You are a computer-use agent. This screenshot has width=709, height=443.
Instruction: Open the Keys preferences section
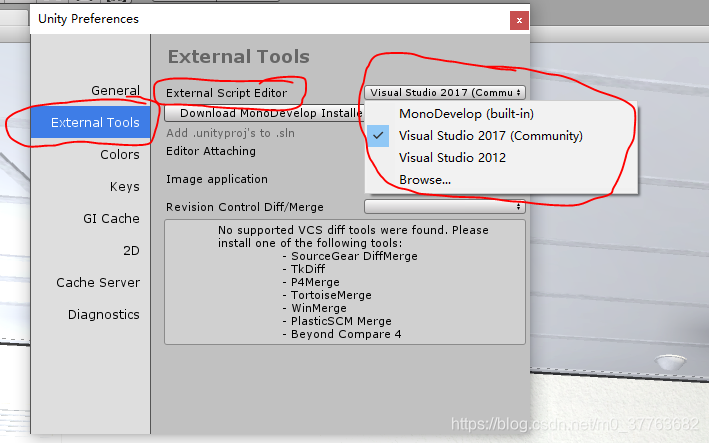coord(124,187)
